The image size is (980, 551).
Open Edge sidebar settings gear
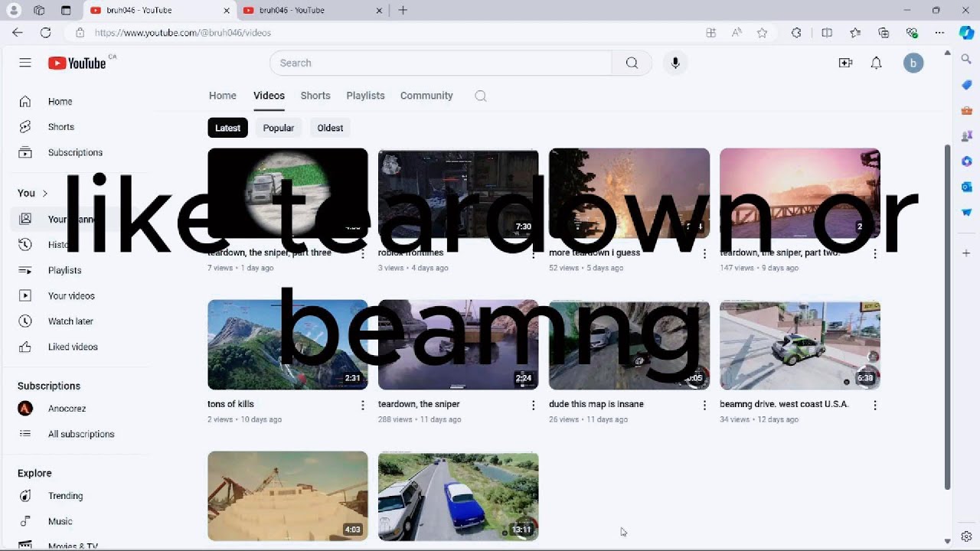click(967, 536)
